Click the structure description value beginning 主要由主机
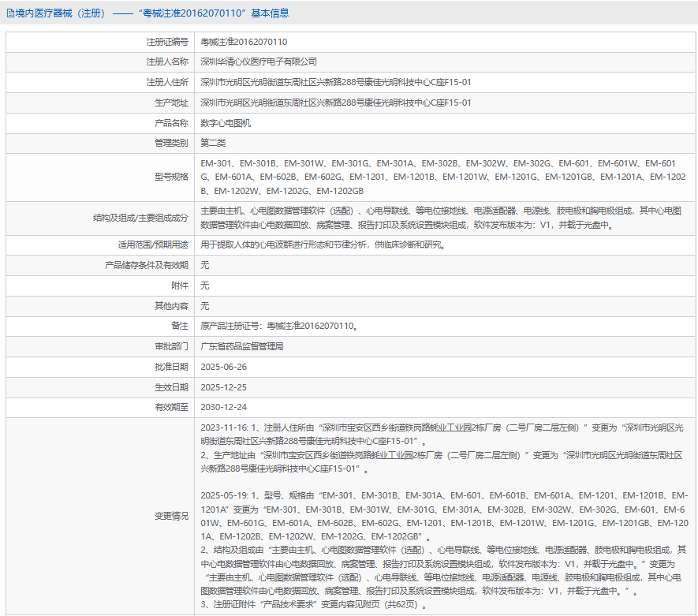698x616 pixels. click(x=441, y=218)
